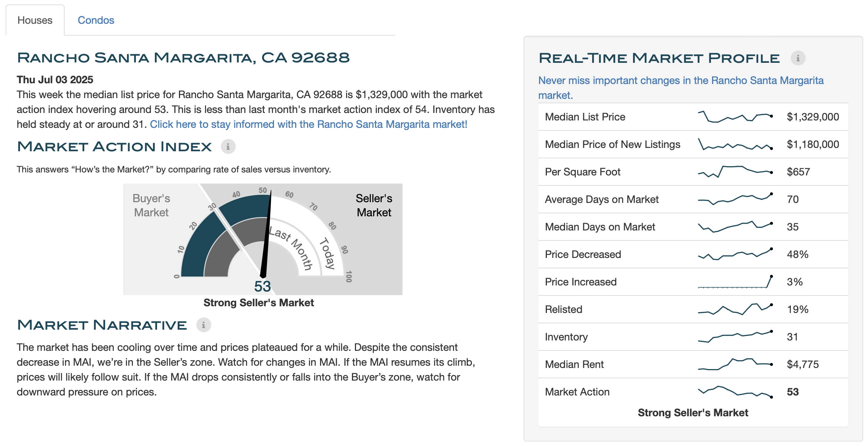Click the Price Decreased 48% value

(x=797, y=254)
